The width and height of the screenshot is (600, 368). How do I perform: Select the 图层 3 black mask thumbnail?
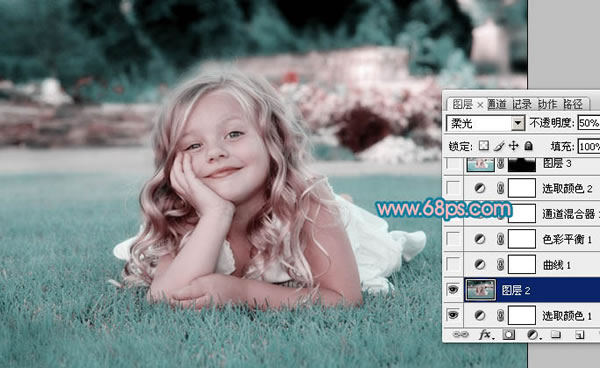[x=522, y=164]
